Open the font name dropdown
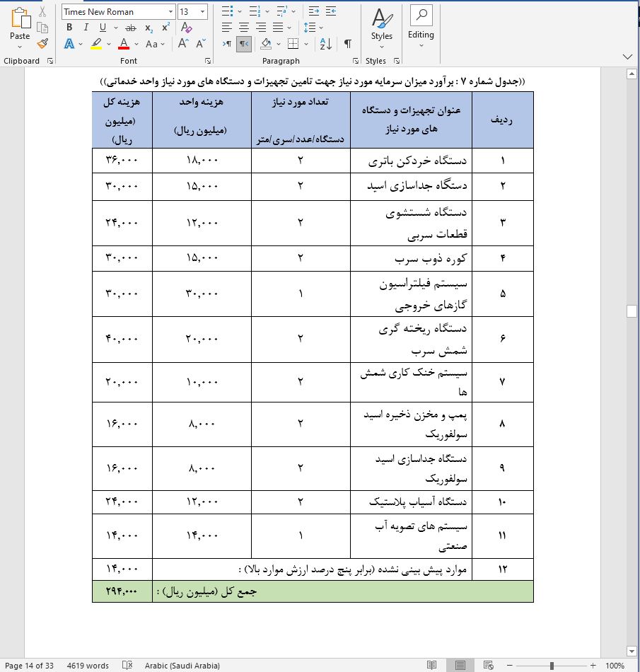Screen dimensions: 640x672 click(170, 10)
